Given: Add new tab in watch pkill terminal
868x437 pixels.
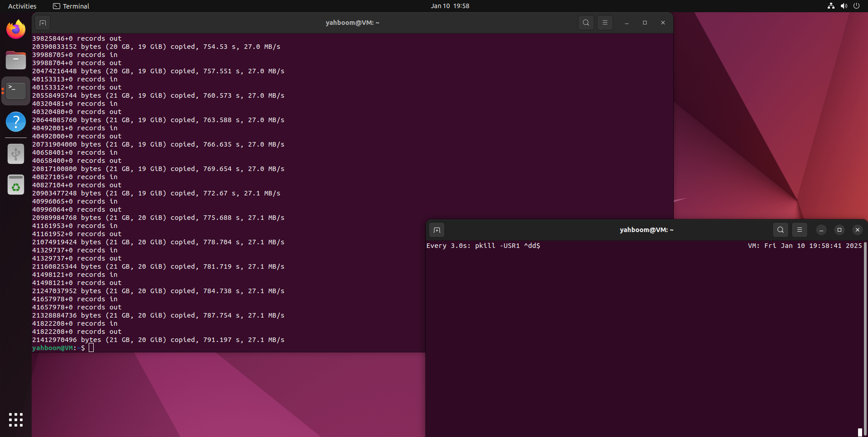Looking at the screenshot, I should (437, 230).
